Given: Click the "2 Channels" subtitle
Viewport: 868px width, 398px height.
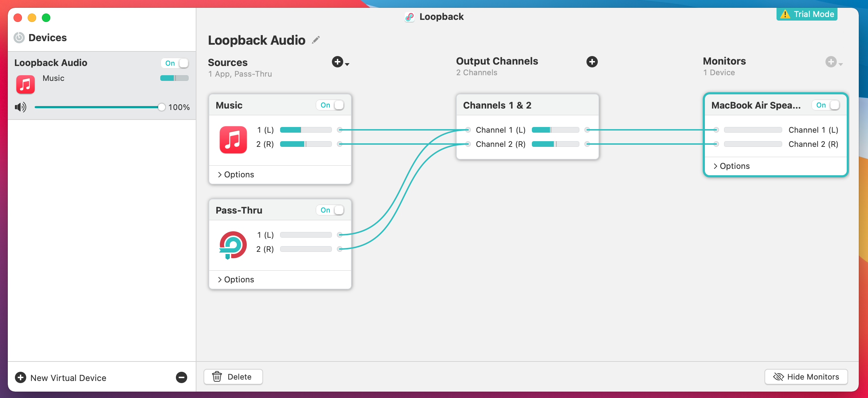Looking at the screenshot, I should coord(477,72).
